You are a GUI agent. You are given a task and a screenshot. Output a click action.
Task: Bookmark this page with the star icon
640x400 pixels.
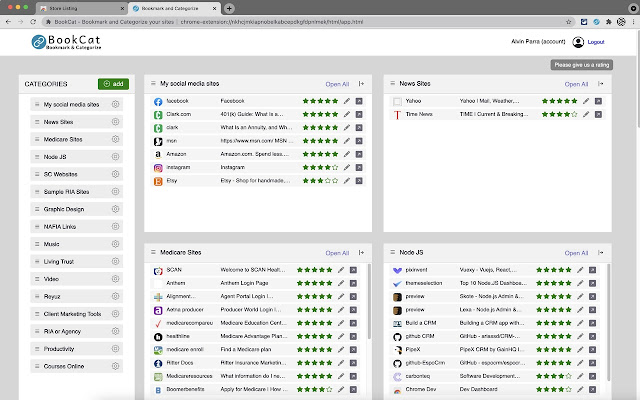coord(569,22)
